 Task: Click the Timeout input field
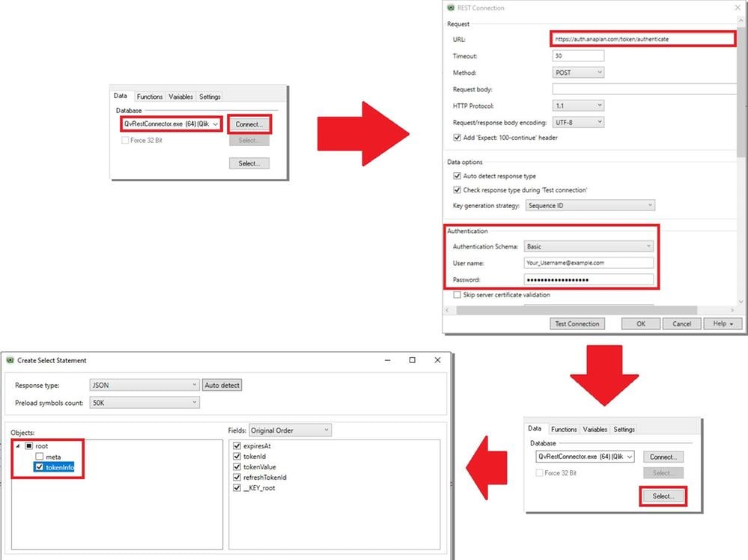pyautogui.click(x=578, y=56)
